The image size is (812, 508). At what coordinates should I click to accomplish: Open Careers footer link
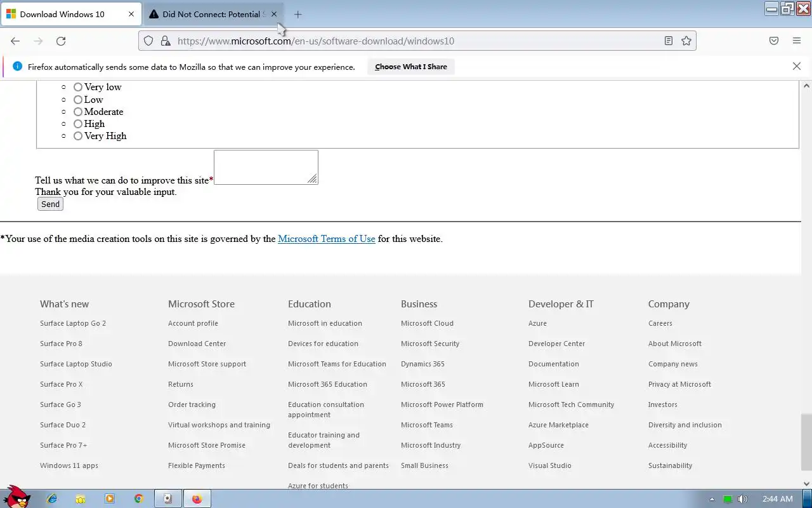click(660, 323)
